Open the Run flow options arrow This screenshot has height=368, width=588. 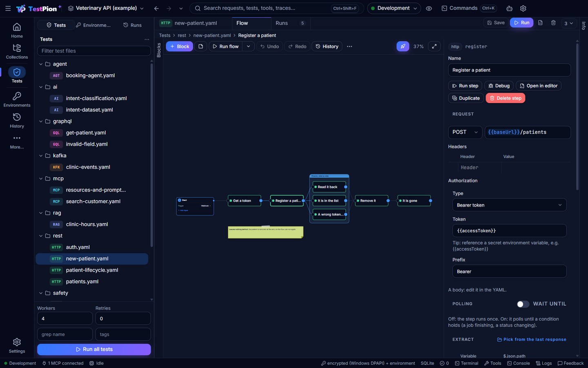click(x=248, y=46)
